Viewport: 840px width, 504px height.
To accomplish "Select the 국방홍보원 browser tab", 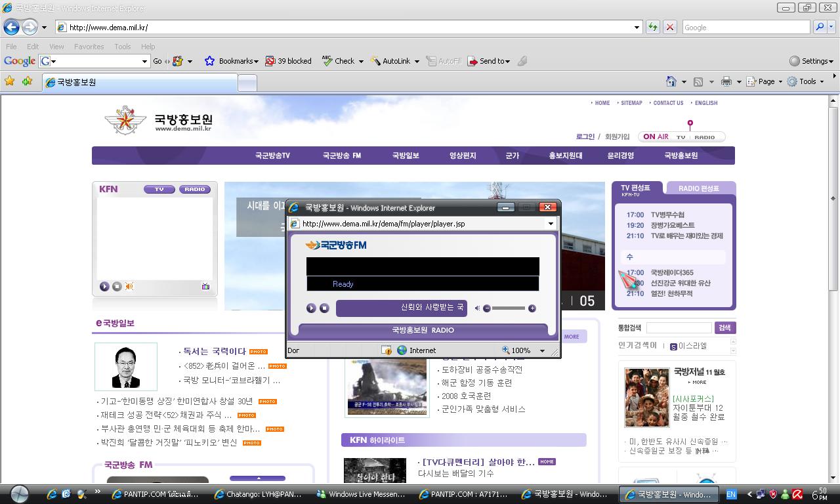I will pos(139,82).
